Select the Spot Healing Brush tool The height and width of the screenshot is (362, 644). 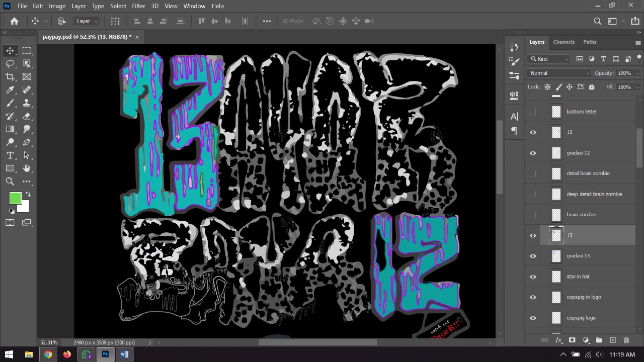click(27, 90)
